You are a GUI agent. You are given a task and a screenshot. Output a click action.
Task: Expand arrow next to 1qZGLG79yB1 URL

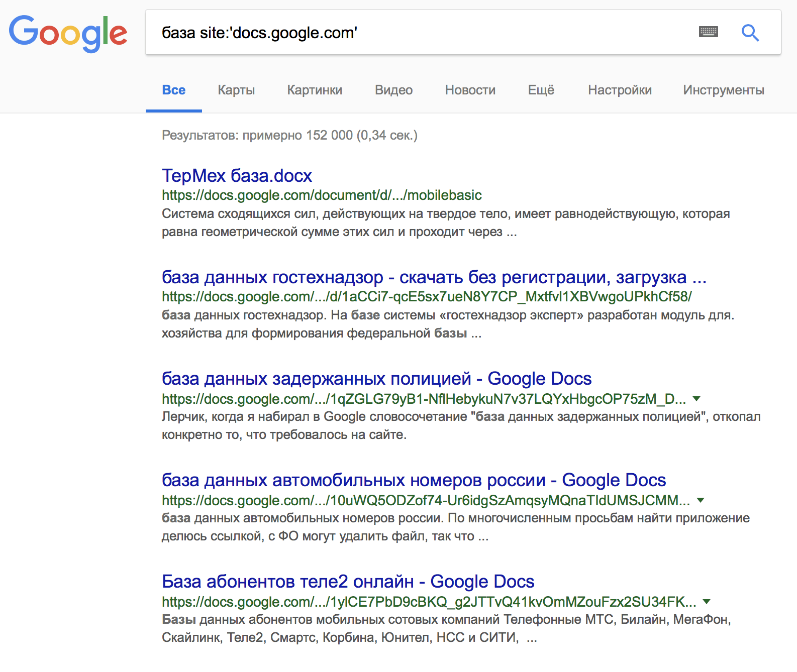[x=696, y=399]
